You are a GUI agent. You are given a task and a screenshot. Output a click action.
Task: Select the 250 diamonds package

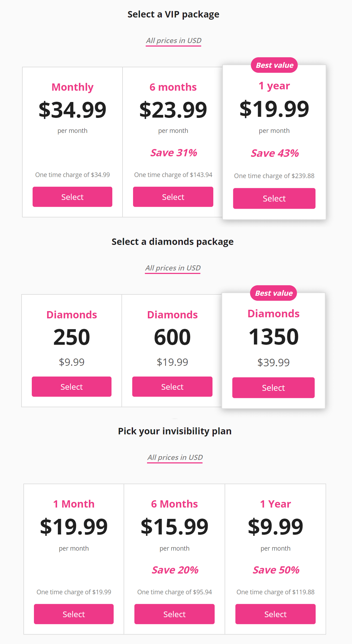pos(71,386)
